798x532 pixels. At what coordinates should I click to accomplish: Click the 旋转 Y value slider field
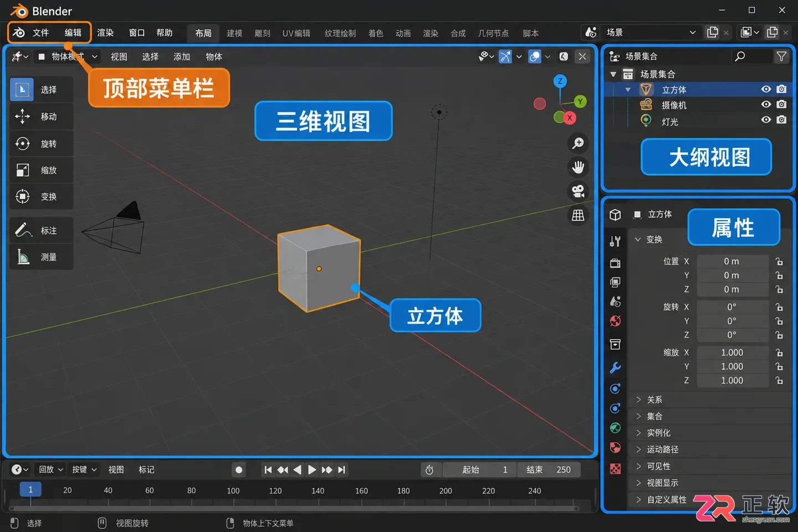click(732, 321)
